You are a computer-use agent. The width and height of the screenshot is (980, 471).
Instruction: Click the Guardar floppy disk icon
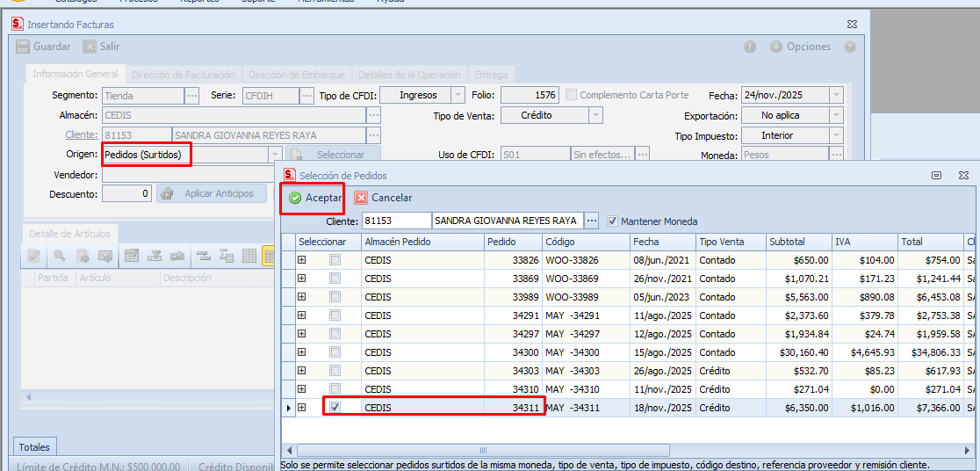pyautogui.click(x=23, y=47)
